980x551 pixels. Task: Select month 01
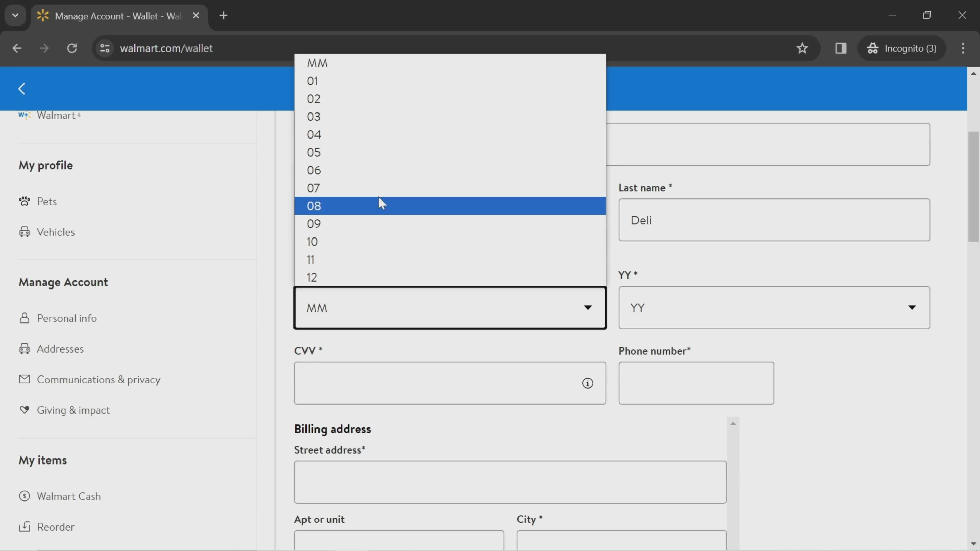tap(450, 81)
